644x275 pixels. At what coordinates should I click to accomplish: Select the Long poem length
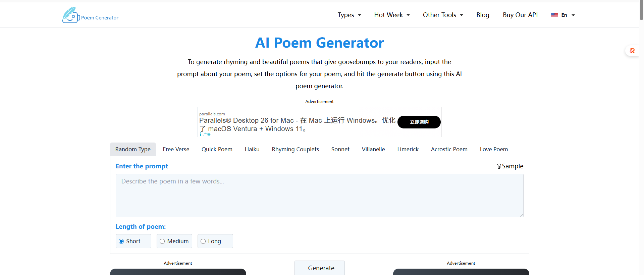[203, 241]
